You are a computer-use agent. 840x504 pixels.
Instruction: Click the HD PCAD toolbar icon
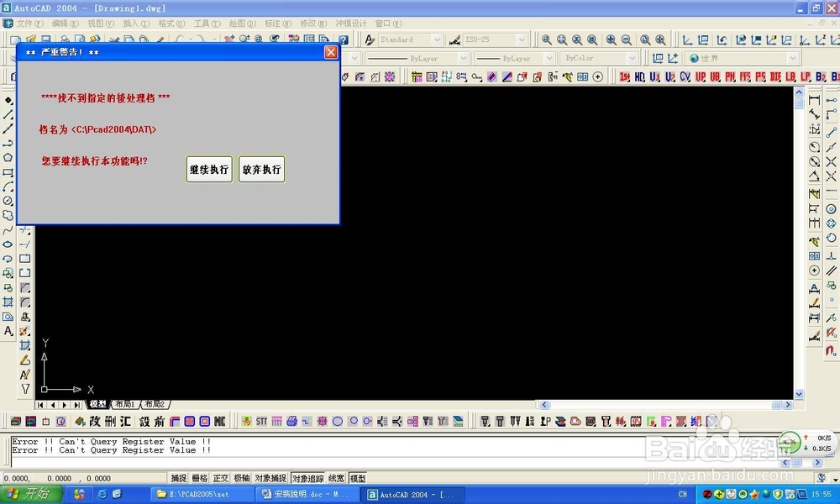pyautogui.click(x=639, y=77)
